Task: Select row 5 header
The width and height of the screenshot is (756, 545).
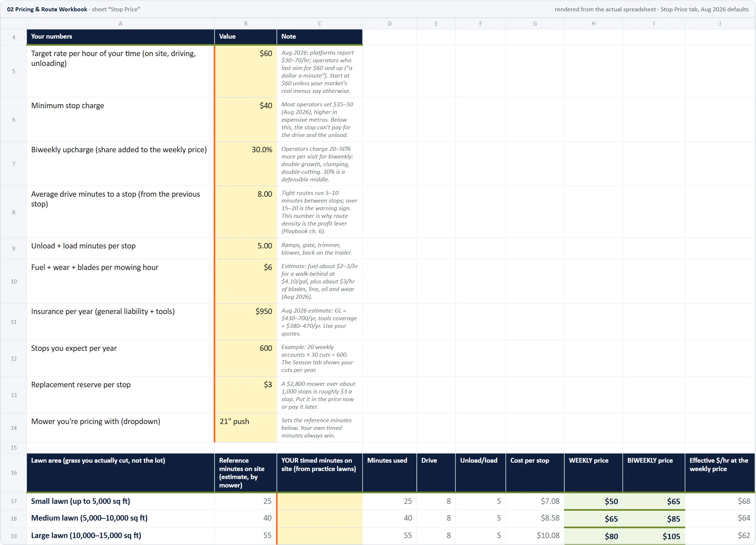Action: click(x=13, y=71)
